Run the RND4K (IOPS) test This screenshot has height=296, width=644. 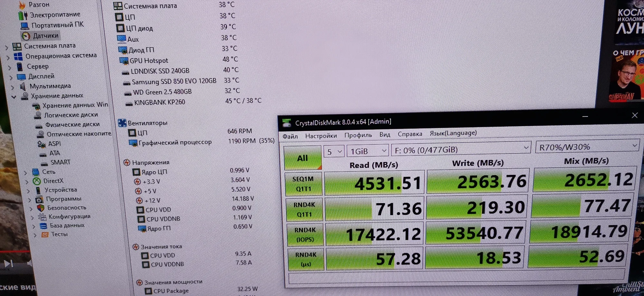point(305,235)
